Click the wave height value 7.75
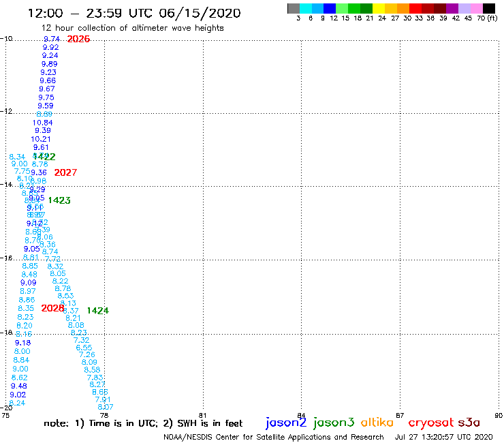Image resolution: width=504 pixels, height=443 pixels. pyautogui.click(x=22, y=171)
